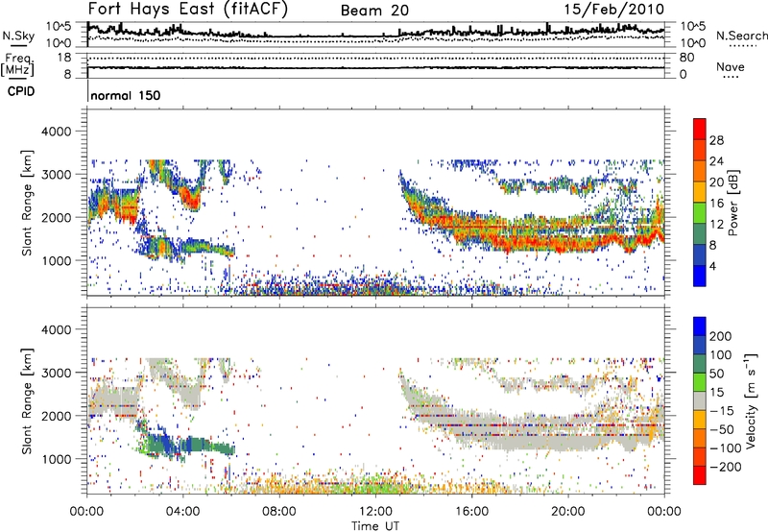
Task: Click the 'normal 150' CPID text
Action: [x=126, y=95]
